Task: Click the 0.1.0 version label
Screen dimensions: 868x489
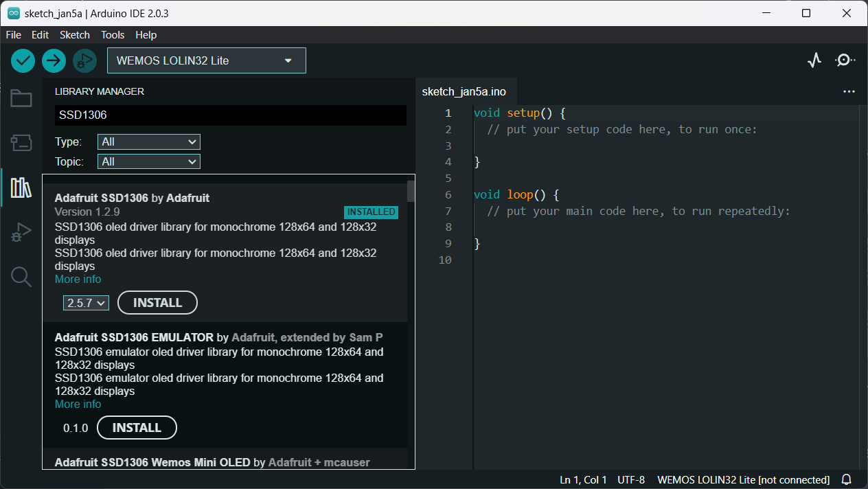Action: tap(76, 428)
